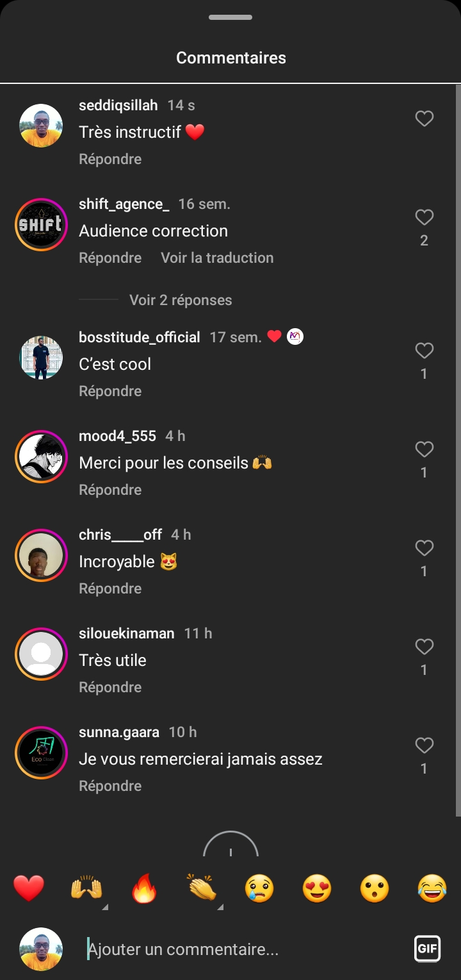Viewport: 461px width, 980px height.
Task: Reply to mood4_555's comment
Action: click(110, 490)
